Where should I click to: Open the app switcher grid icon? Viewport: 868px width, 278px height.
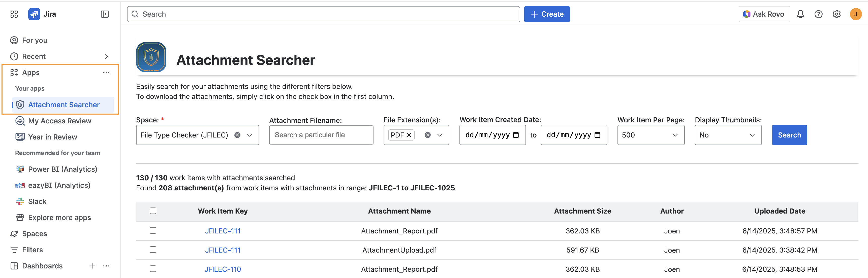pyautogui.click(x=14, y=14)
